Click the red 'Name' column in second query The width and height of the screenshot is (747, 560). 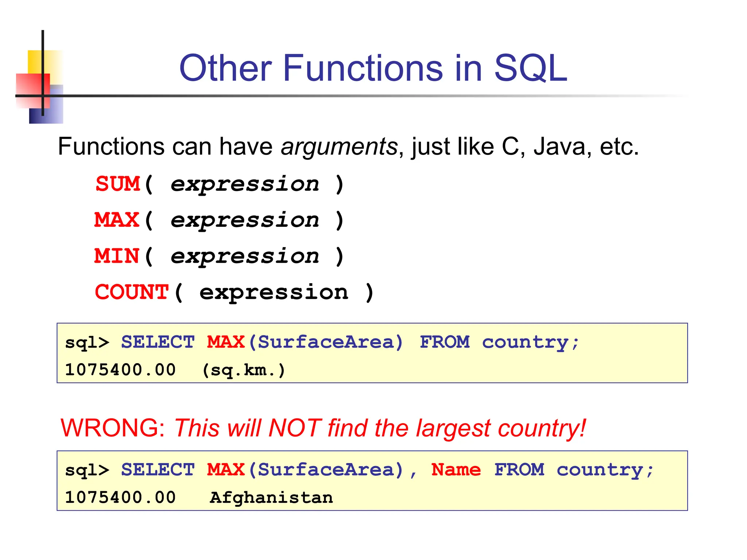tap(456, 470)
